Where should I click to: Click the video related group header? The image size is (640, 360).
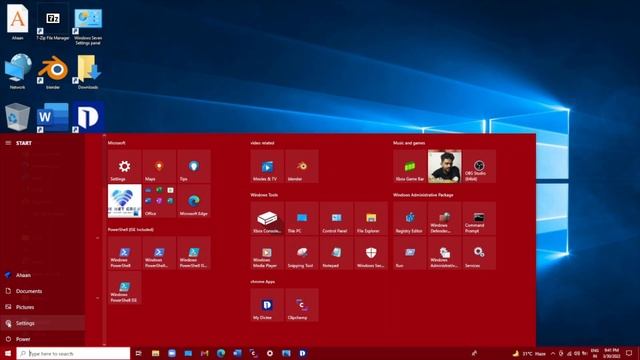[262, 143]
